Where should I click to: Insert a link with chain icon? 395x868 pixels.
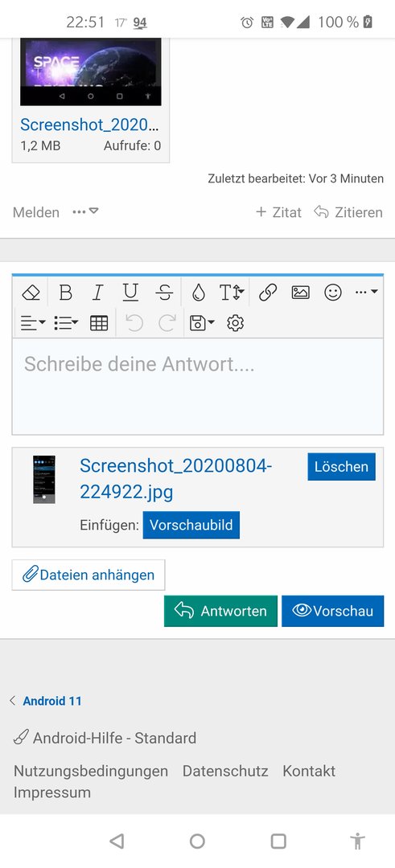pos(268,293)
